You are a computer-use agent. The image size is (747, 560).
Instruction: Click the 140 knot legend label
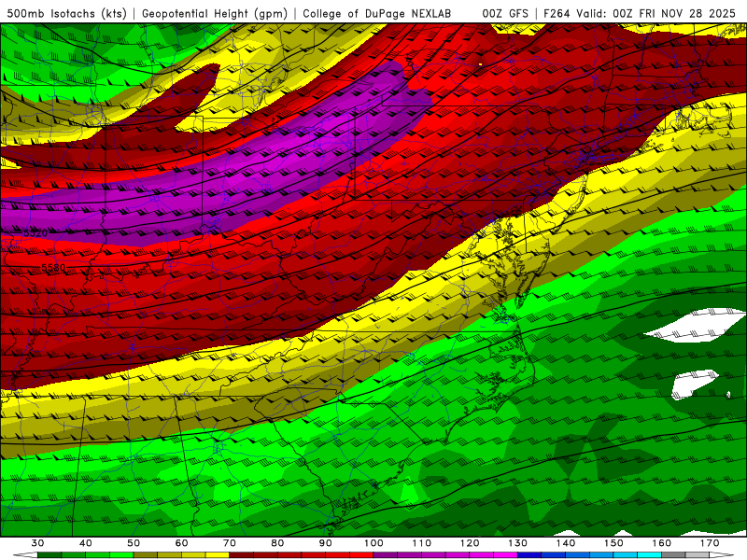[x=566, y=543]
